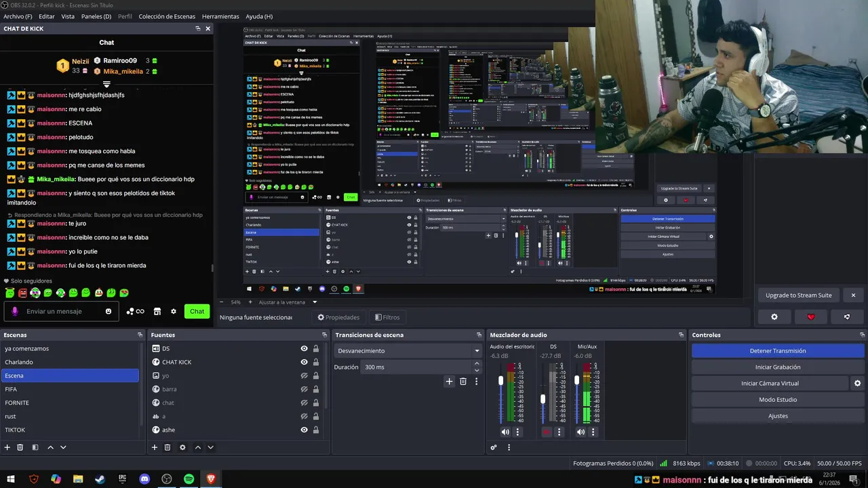Click the red heart plugin button
Screen dimensions: 868x488
(x=810, y=317)
